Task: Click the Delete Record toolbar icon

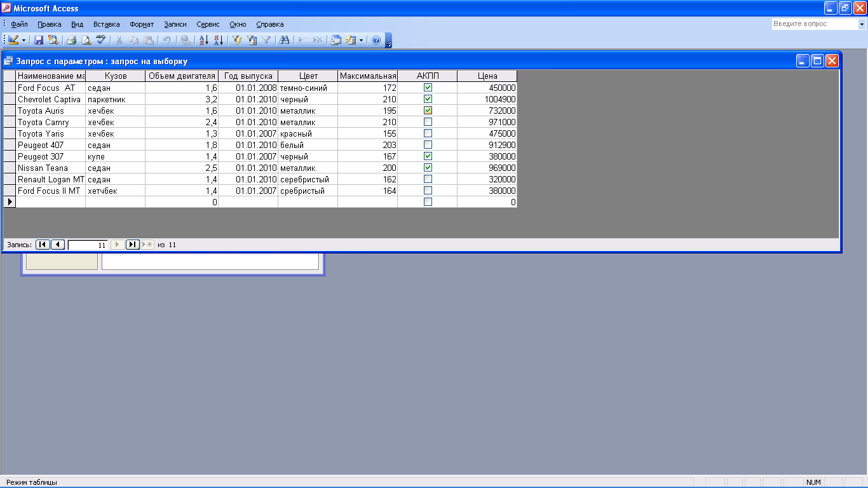Action: pyautogui.click(x=318, y=40)
